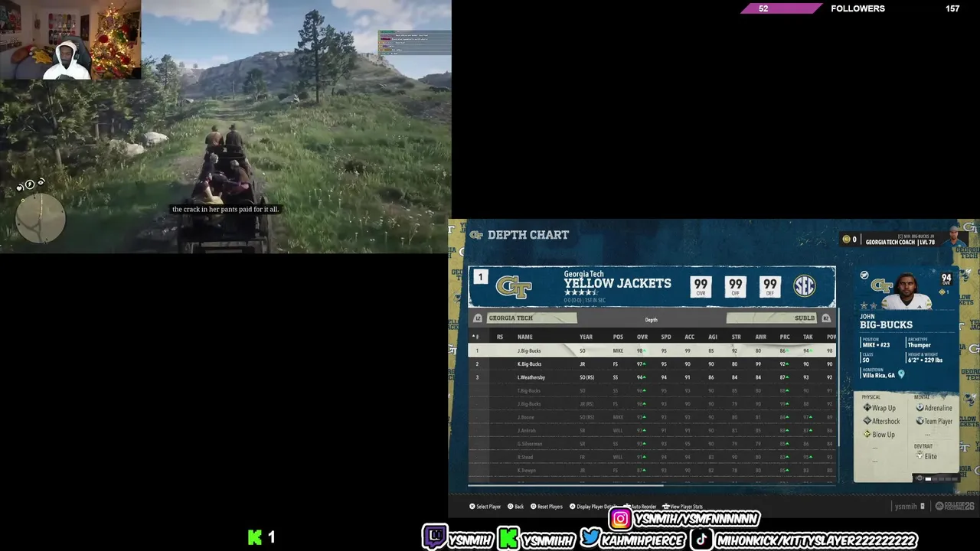
Task: Click the L2 button beside Georgia Tech
Action: point(478,318)
